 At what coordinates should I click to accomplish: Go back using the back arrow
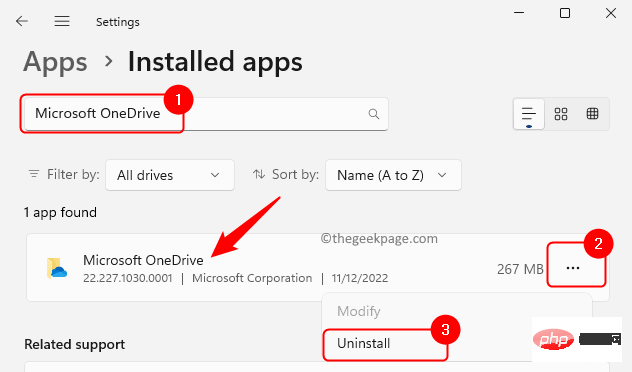click(x=22, y=21)
